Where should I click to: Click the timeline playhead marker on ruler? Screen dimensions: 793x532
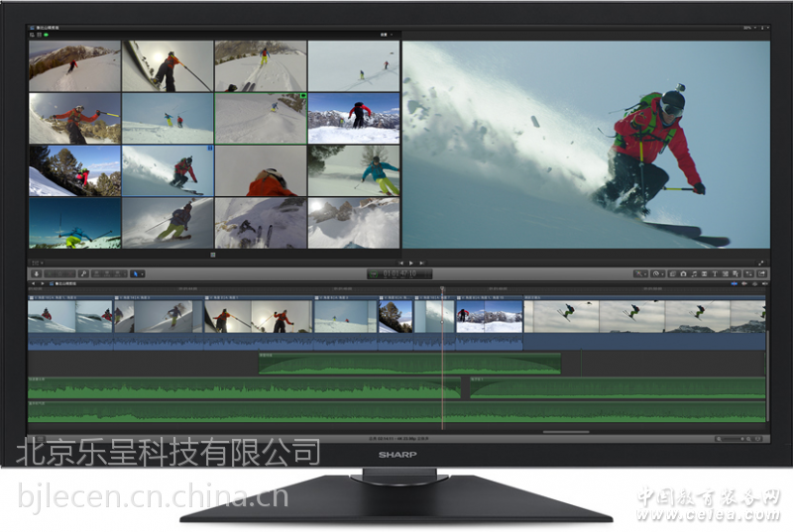pos(442,289)
